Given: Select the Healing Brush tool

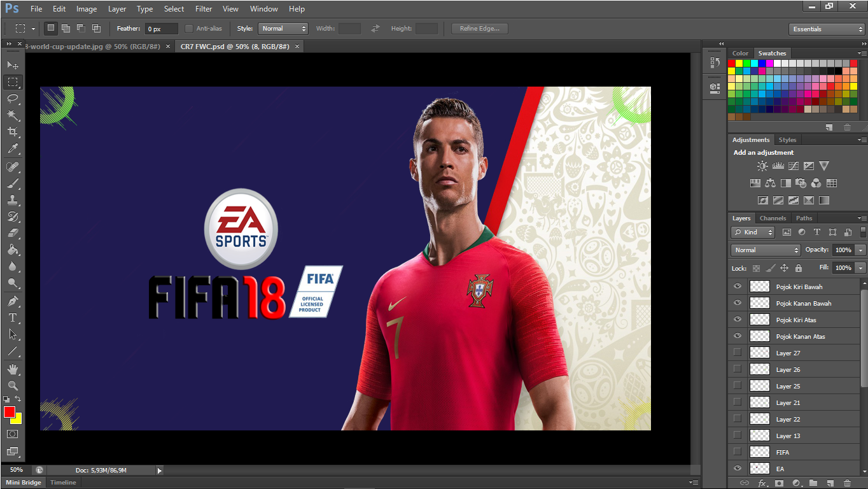Looking at the screenshot, I should click(x=12, y=167).
